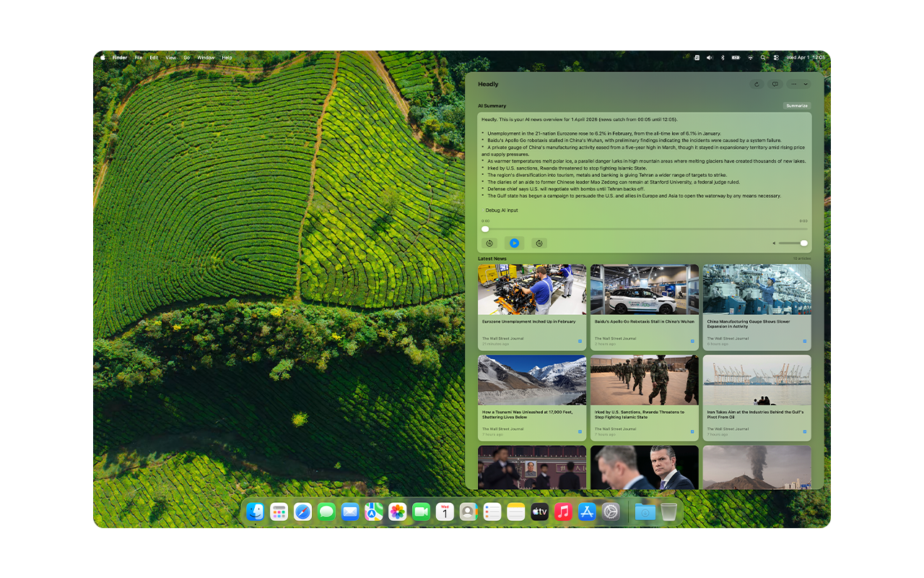This screenshot has height=578, width=924.
Task: Open the File menu
Action: coord(138,57)
